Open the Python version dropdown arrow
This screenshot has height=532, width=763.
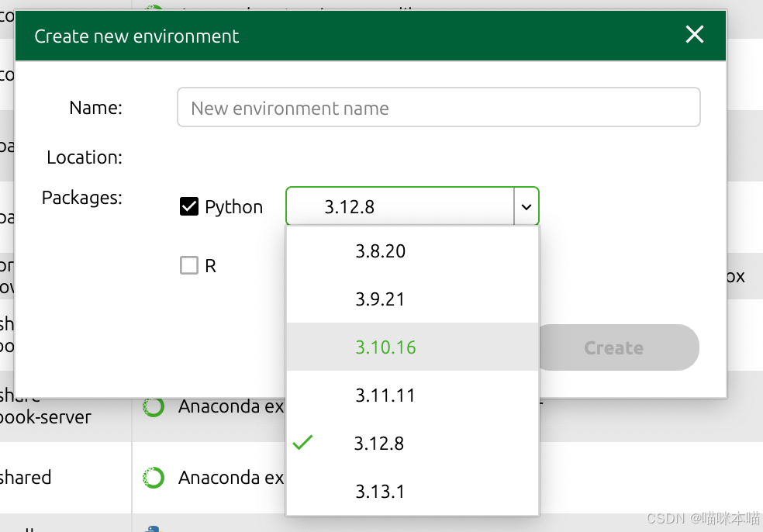[x=526, y=207]
